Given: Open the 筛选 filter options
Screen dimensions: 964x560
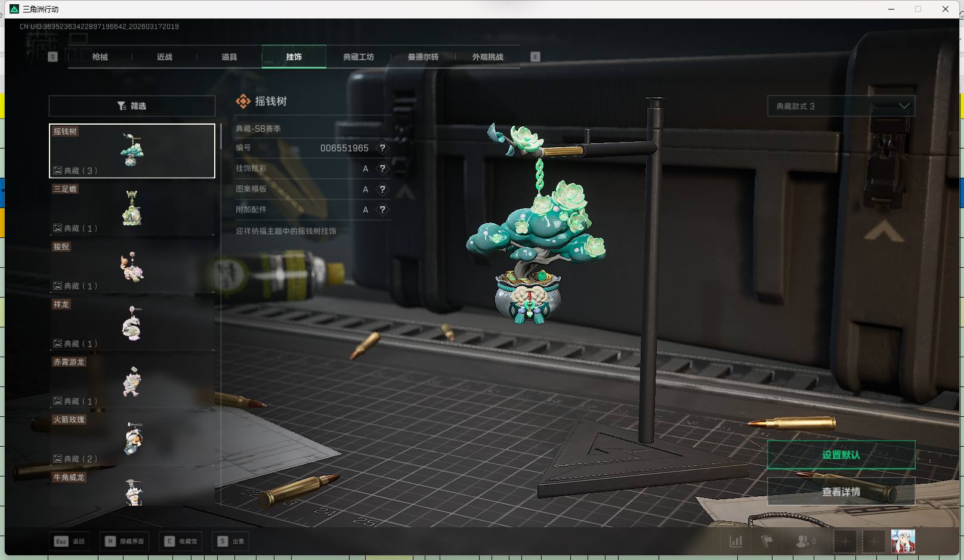Looking at the screenshot, I should click(x=132, y=106).
